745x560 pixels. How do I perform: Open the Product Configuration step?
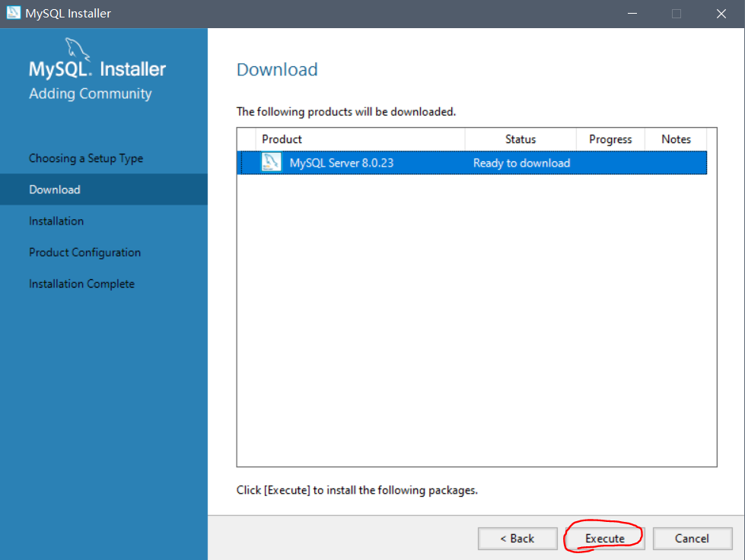(x=84, y=252)
